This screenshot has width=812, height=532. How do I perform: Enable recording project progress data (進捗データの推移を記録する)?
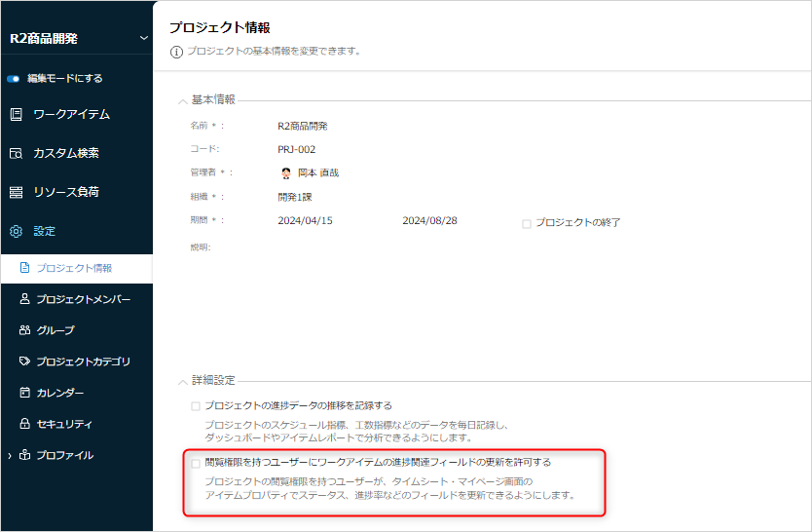click(196, 405)
